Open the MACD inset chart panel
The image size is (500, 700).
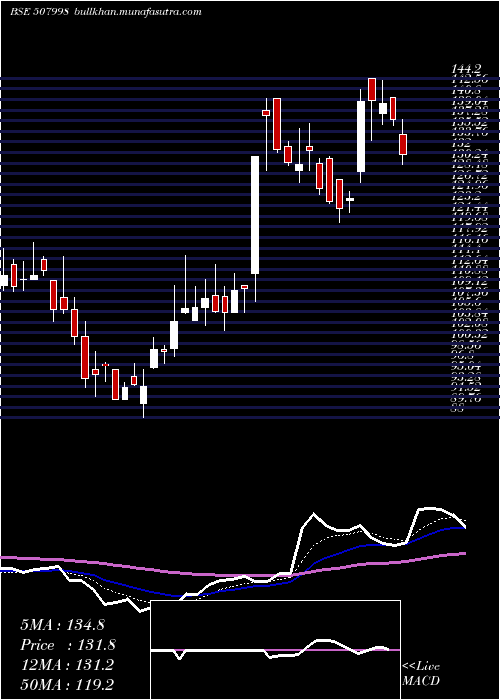(x=275, y=650)
